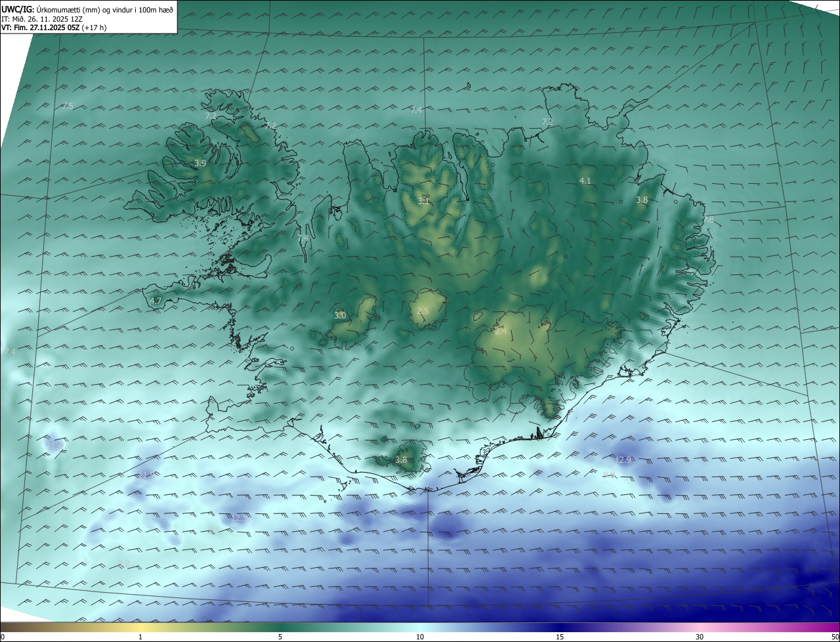Click the 4.7 value on the Snæfellsnes peninsula

tap(156, 301)
